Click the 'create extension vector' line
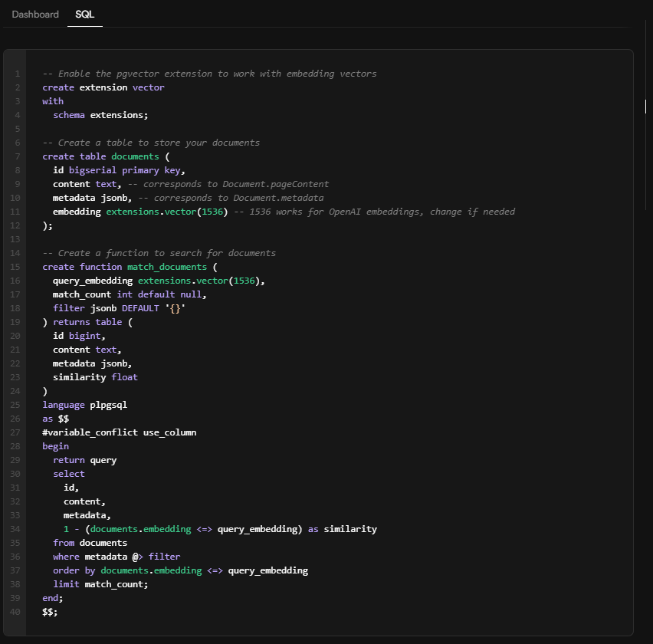Viewport: 653px width, 644px height. point(103,87)
